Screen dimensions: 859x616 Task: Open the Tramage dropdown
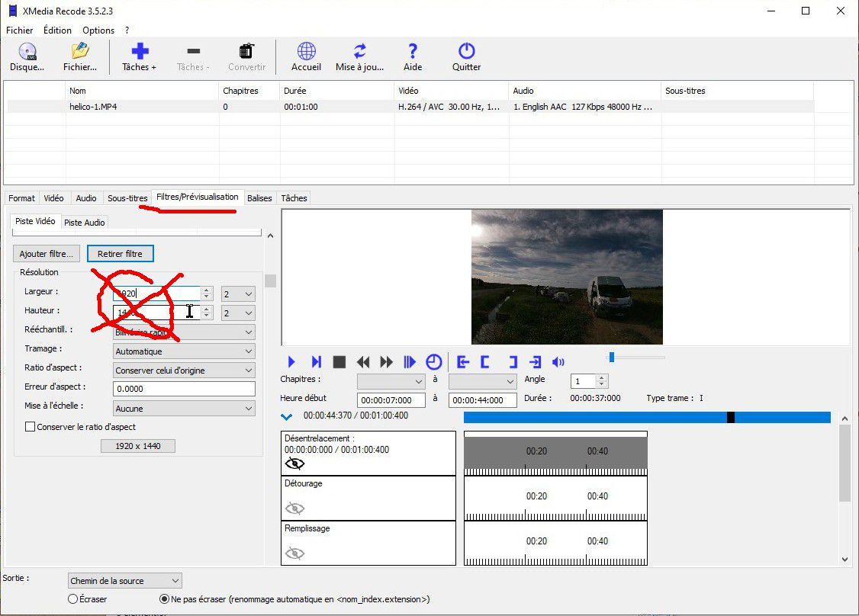(x=184, y=351)
